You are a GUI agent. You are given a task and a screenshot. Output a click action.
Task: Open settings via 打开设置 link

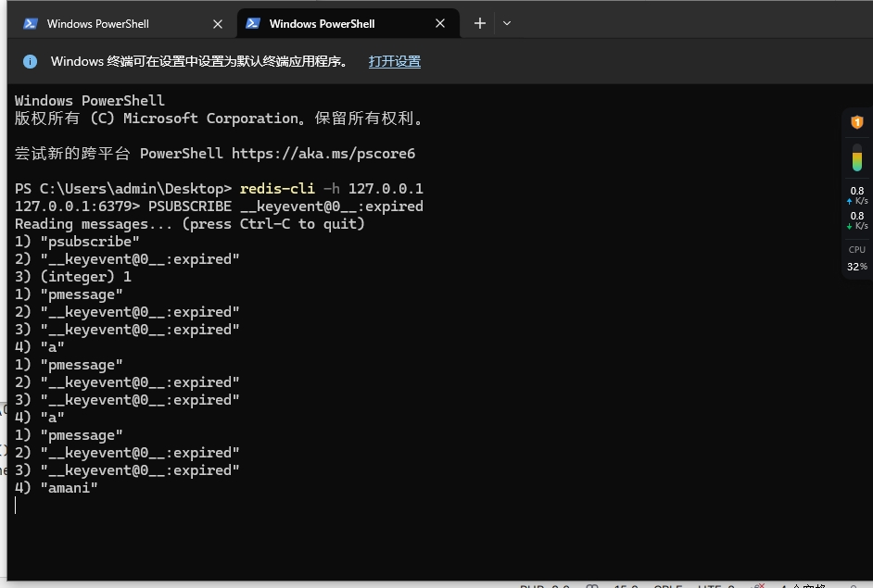pyautogui.click(x=394, y=61)
